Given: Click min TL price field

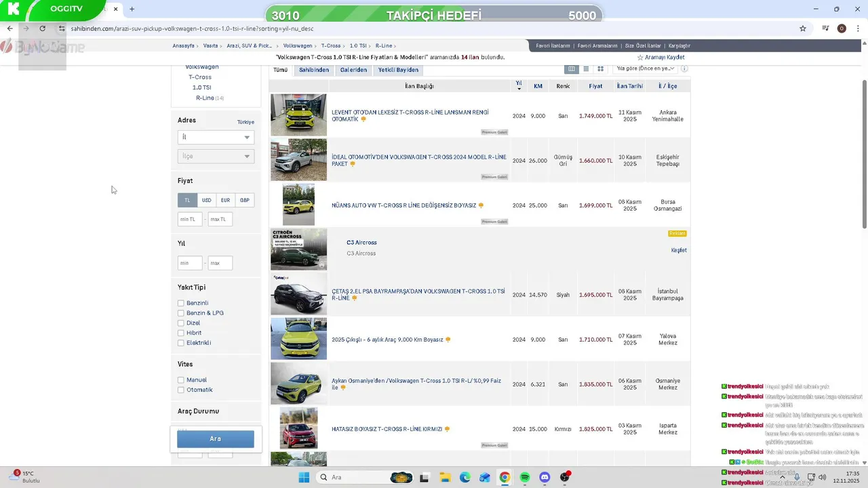Looking at the screenshot, I should click(x=190, y=219).
